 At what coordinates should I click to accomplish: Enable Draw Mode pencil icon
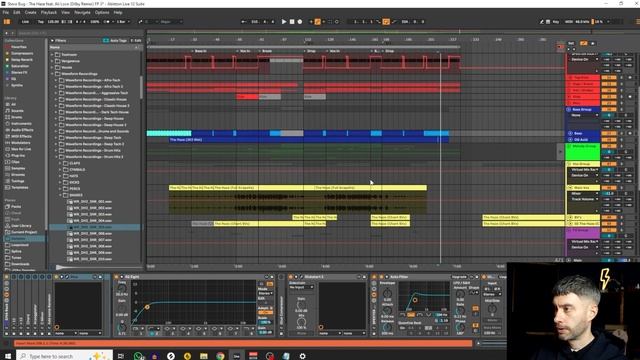[542, 22]
